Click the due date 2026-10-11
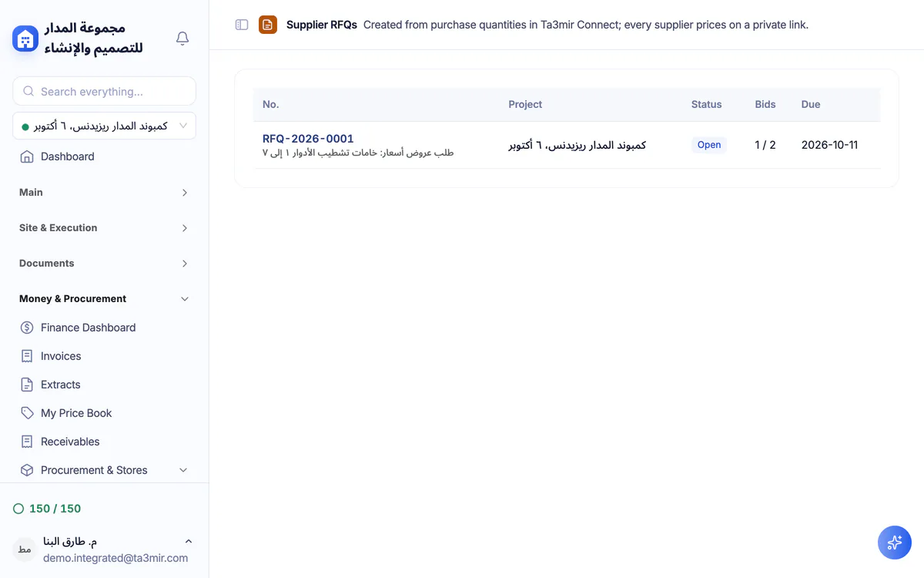924x578 pixels. pos(829,145)
